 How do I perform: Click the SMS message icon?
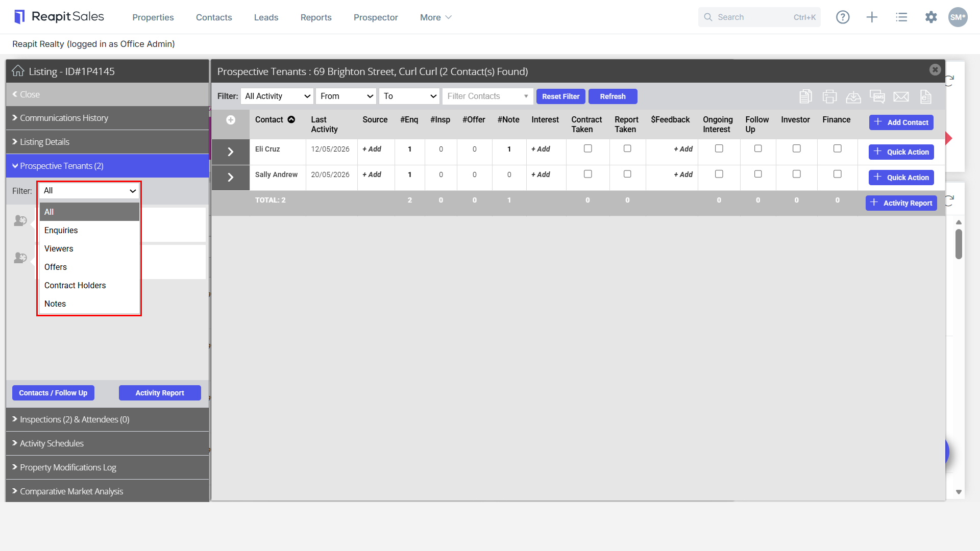(877, 96)
